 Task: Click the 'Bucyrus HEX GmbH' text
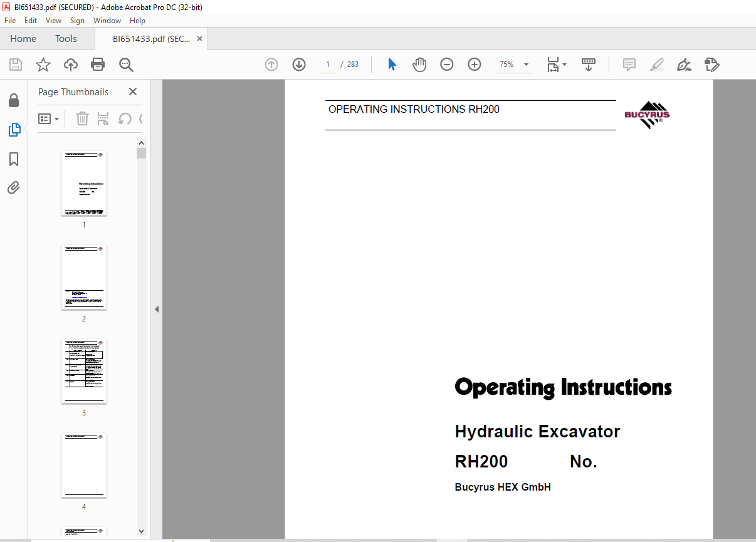[503, 487]
